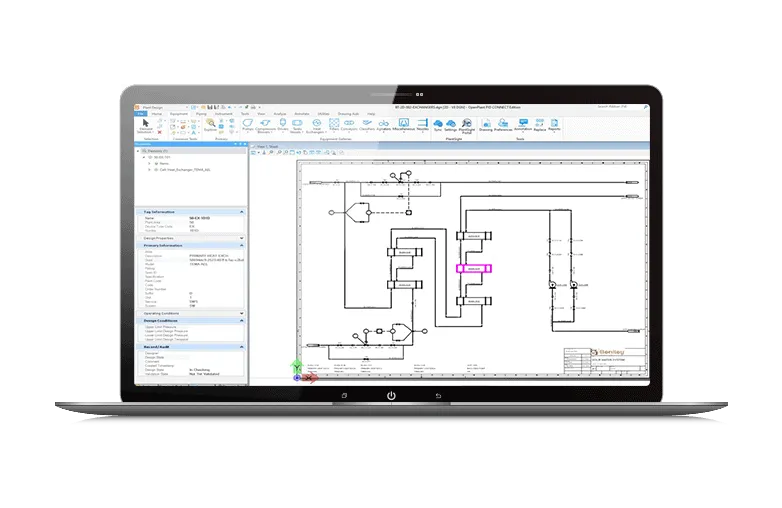Open the File menu
The image size is (782, 508).
141,113
